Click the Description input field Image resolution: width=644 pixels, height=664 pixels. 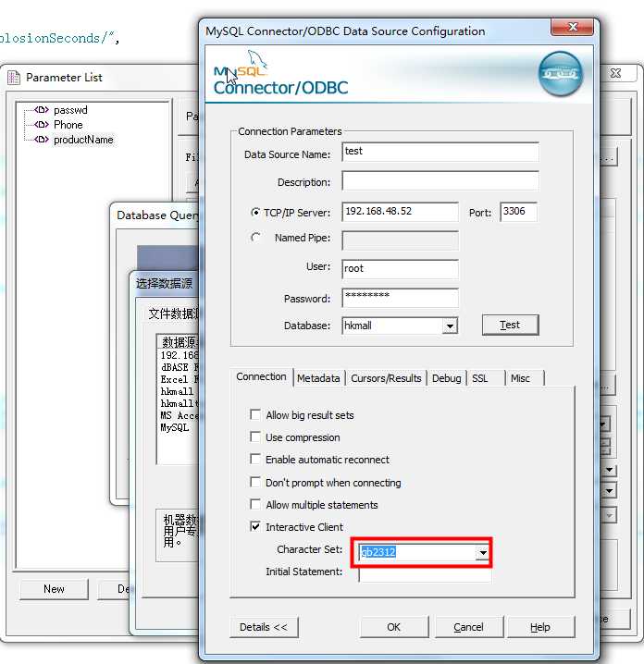pos(440,181)
